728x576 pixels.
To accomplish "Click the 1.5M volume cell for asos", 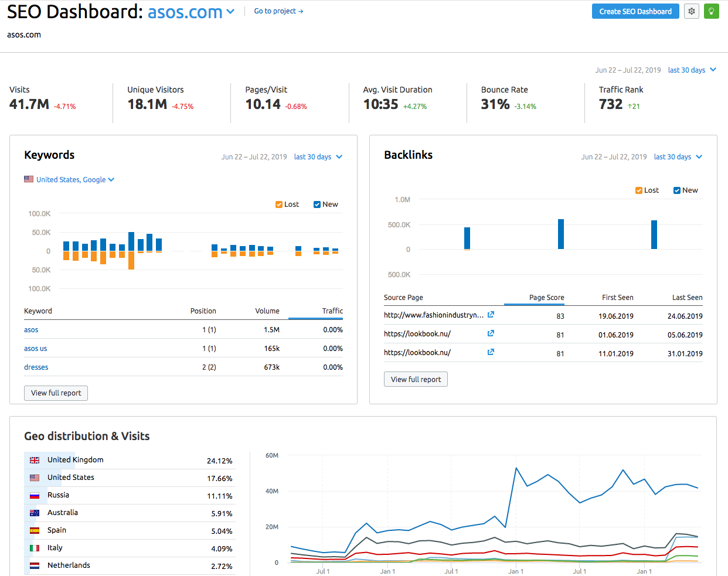I will point(271,330).
